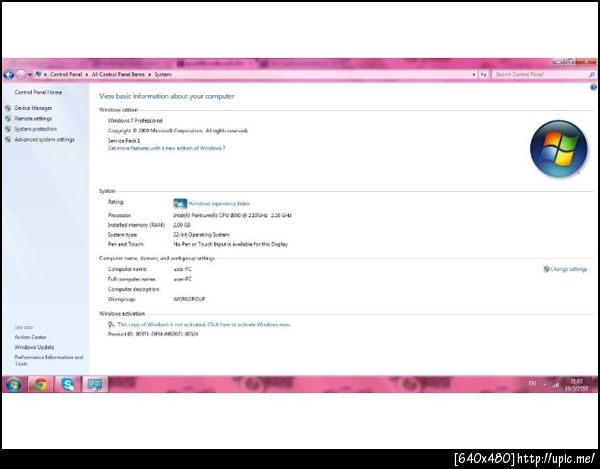Expand the address bar history dropdown

pyautogui.click(x=474, y=75)
